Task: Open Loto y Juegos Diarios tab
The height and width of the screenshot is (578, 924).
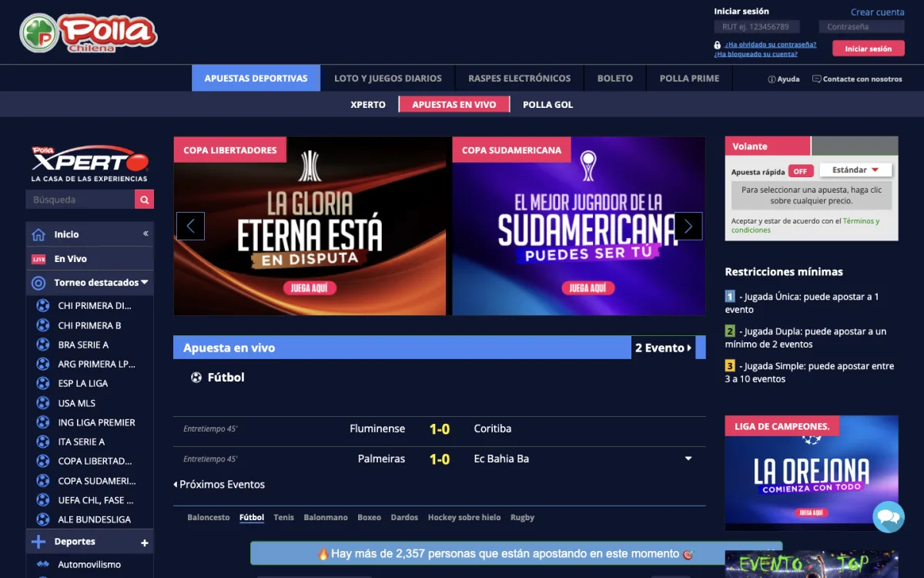Action: (x=388, y=78)
